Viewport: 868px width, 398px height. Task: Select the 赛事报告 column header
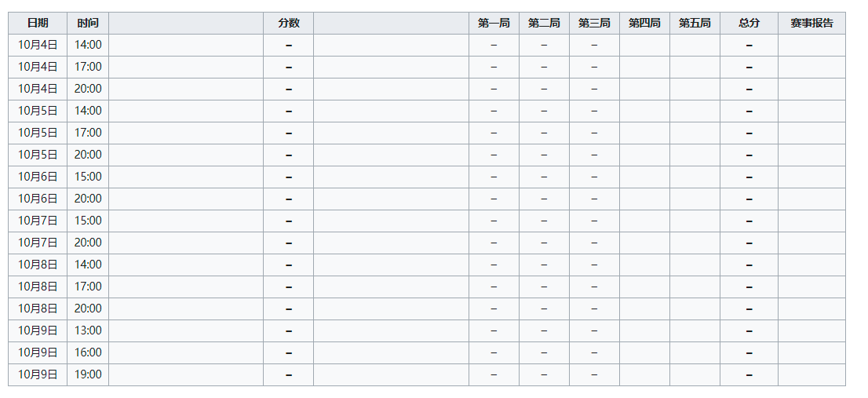(x=811, y=24)
